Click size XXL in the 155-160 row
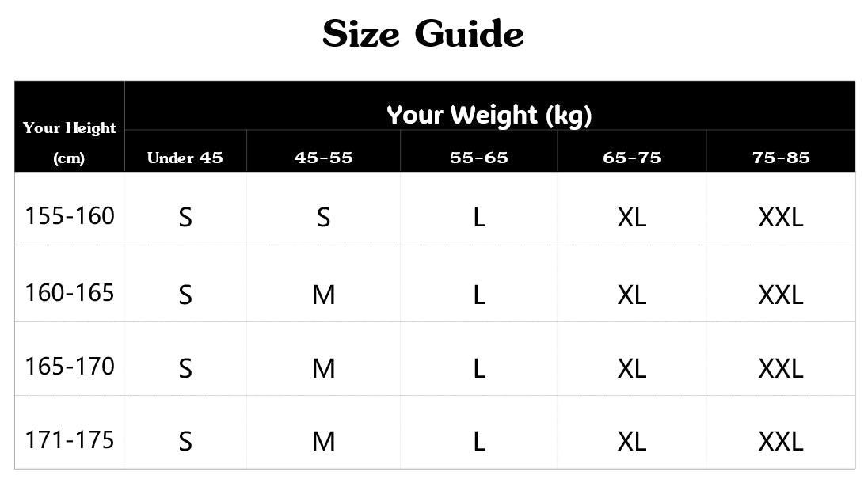The image size is (868, 483). point(780,217)
